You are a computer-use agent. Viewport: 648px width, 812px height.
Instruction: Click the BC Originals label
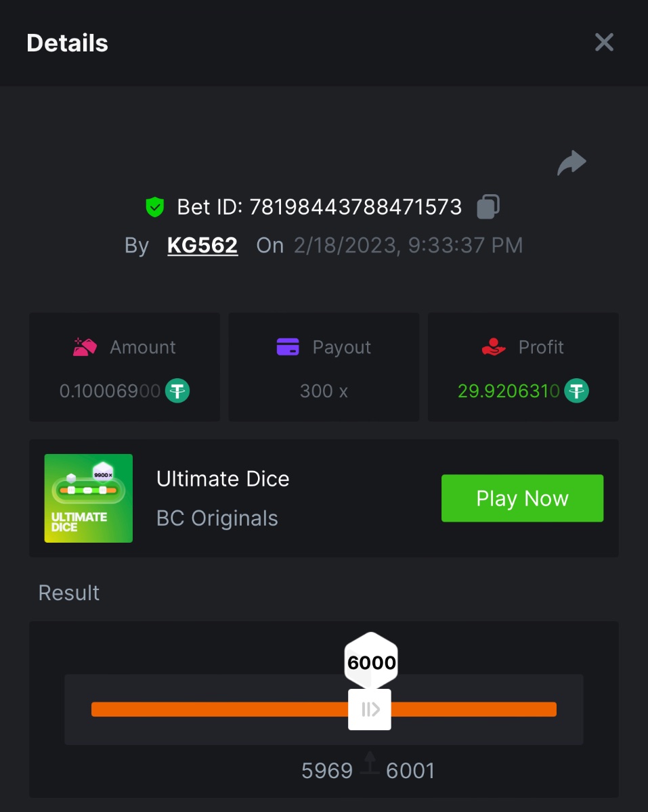click(217, 518)
